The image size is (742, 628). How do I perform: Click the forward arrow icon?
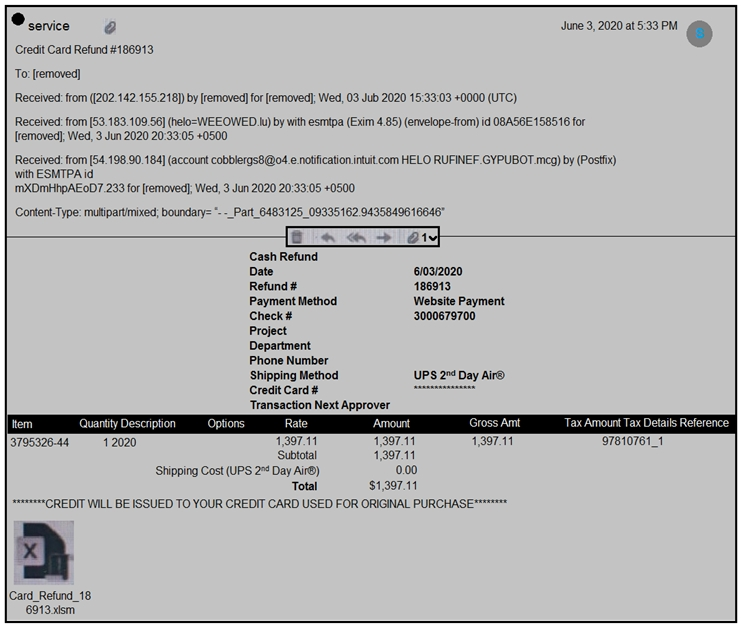pos(384,237)
